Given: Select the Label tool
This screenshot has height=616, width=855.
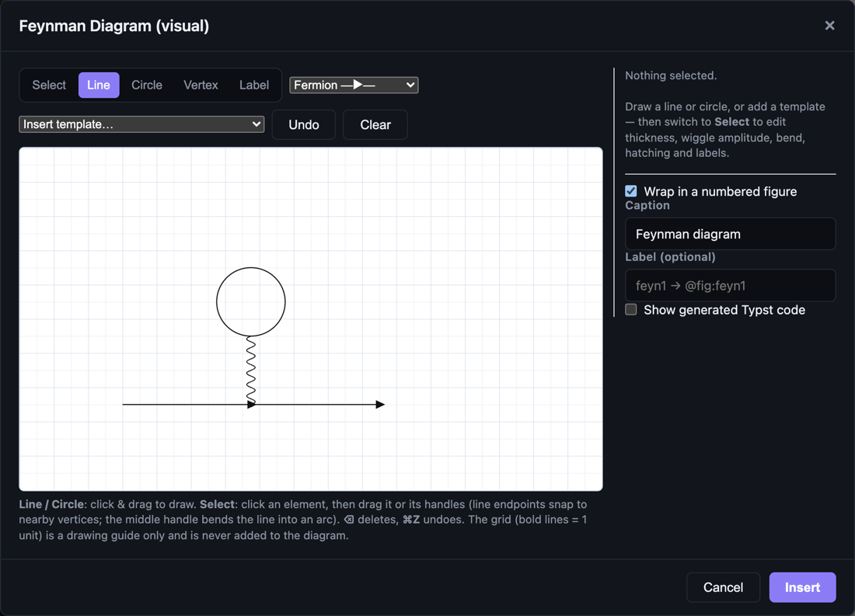Looking at the screenshot, I should (x=254, y=85).
